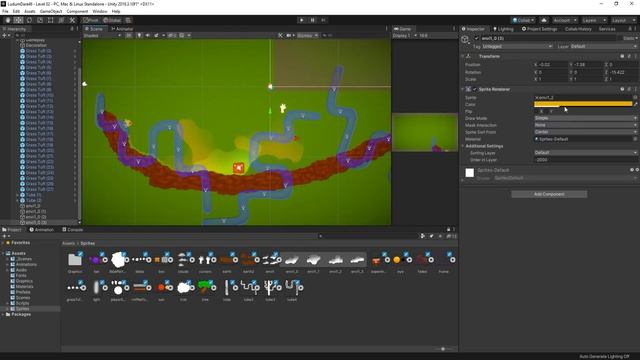Viewport: 640px width, 360px height.
Task: Toggle the GameObject active checkbox in Inspector
Action: click(x=476, y=38)
